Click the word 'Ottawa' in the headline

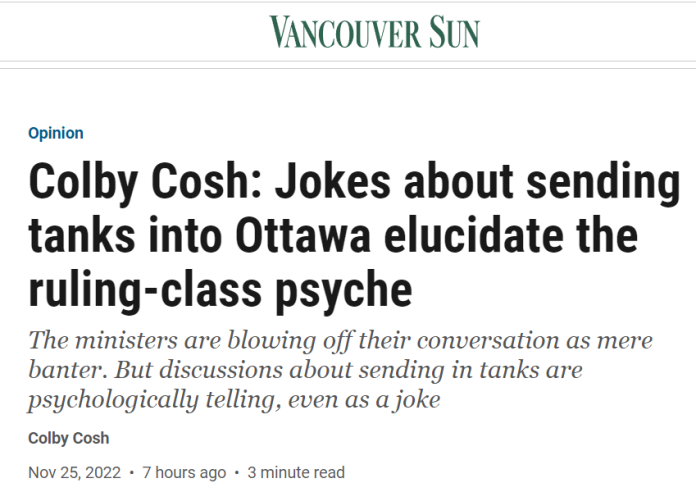303,236
